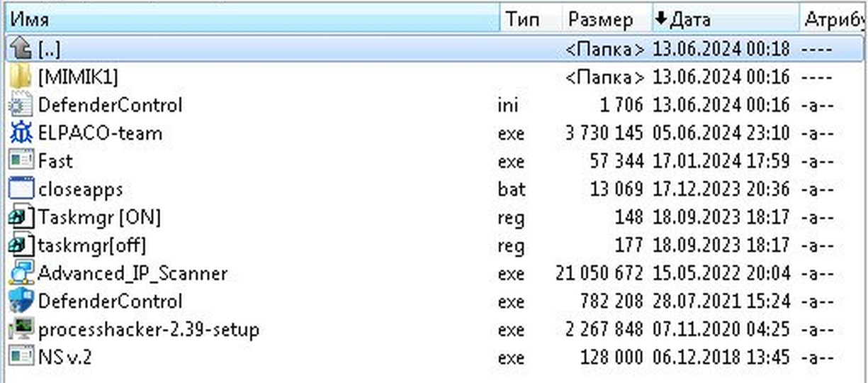Viewport: 868px width, 383px height.
Task: Click the ini type of DefenderControl
Action: (x=508, y=105)
